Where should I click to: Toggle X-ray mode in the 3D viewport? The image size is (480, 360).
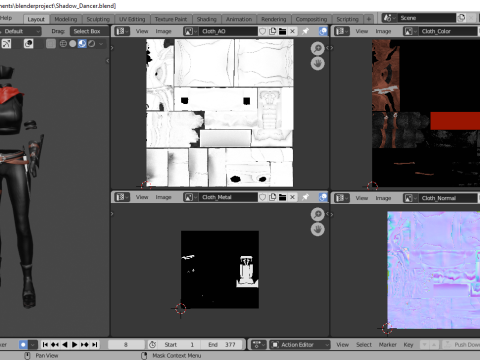(x=51, y=44)
